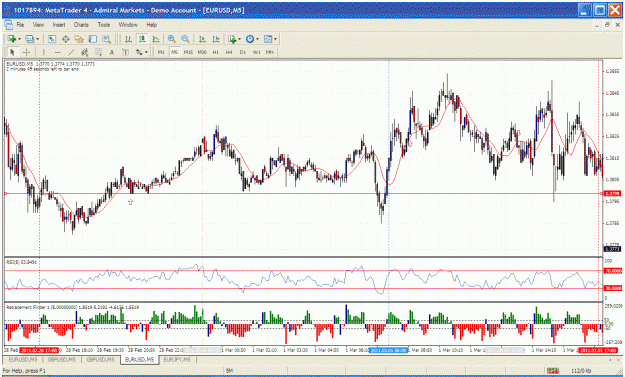Select the M5 timeframe button

pos(175,52)
